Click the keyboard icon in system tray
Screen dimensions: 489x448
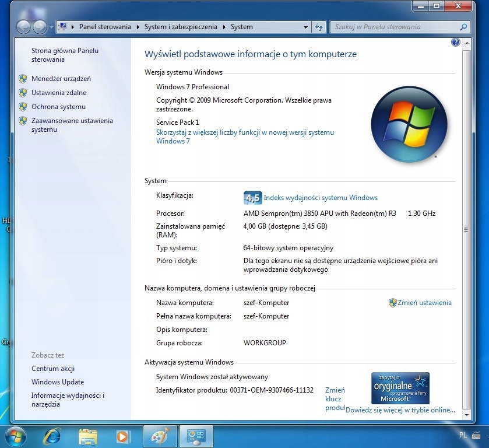(476, 435)
